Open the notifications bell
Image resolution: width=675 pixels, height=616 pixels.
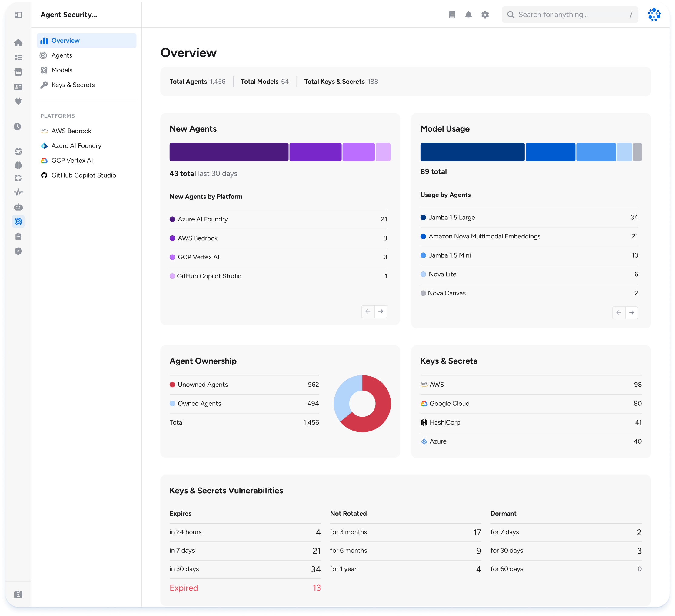(468, 15)
